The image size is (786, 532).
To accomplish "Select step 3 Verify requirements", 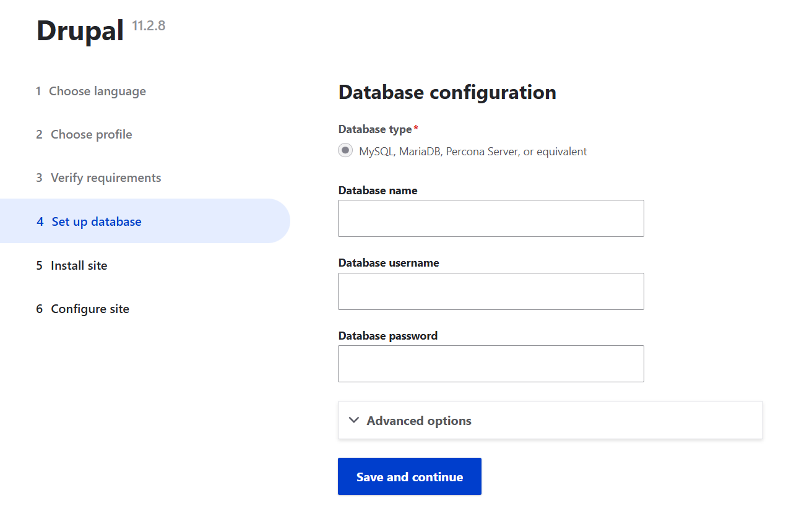I will click(x=105, y=178).
